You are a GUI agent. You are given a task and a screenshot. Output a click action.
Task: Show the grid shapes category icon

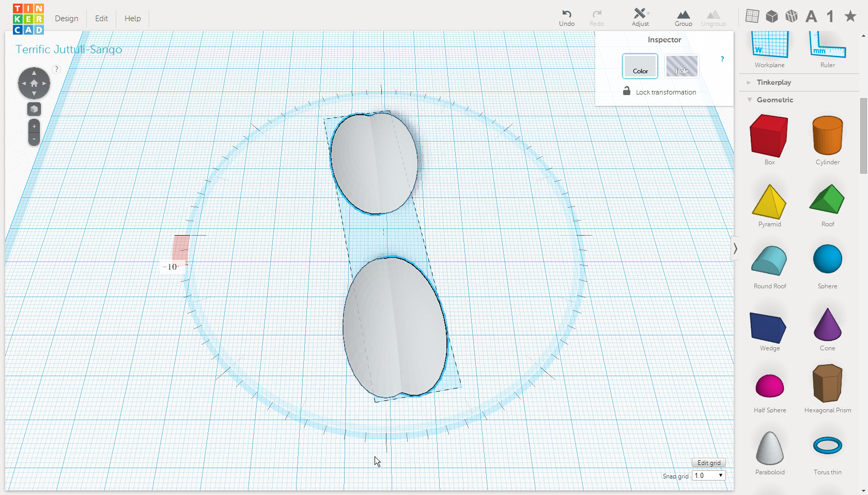point(752,16)
